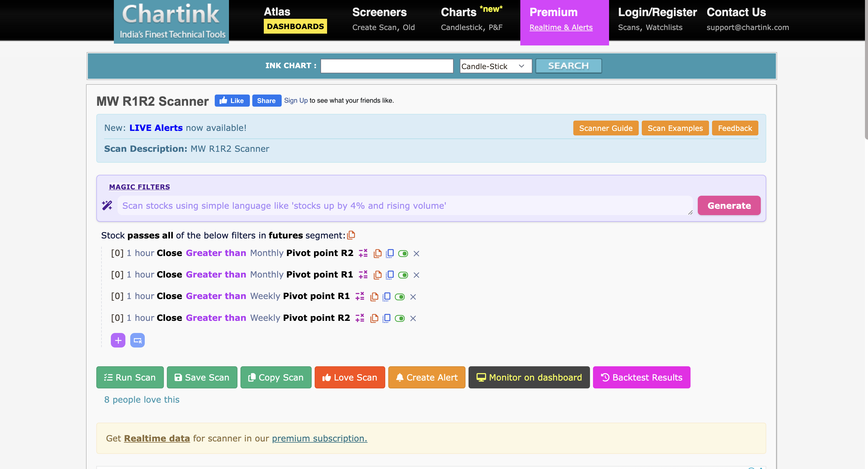The height and width of the screenshot is (469, 868).
Task: Click Save Scan
Action: tap(202, 377)
